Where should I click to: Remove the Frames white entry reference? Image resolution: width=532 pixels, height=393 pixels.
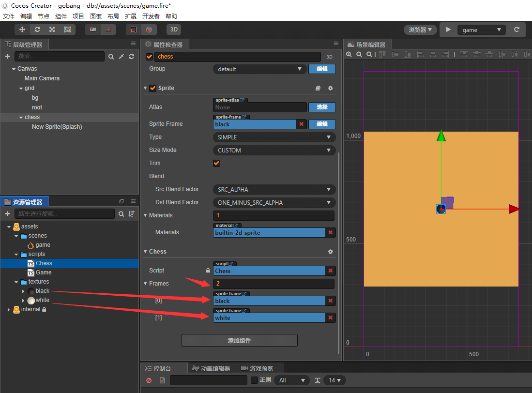point(331,317)
